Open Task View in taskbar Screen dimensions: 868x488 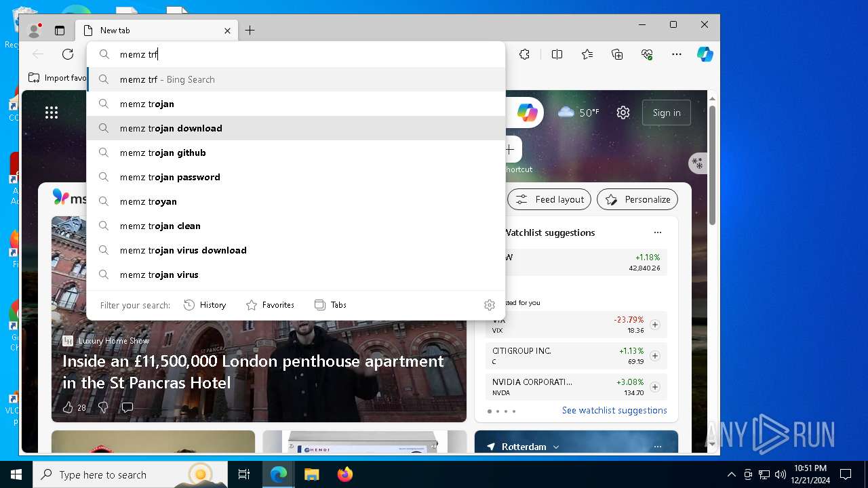pyautogui.click(x=244, y=474)
